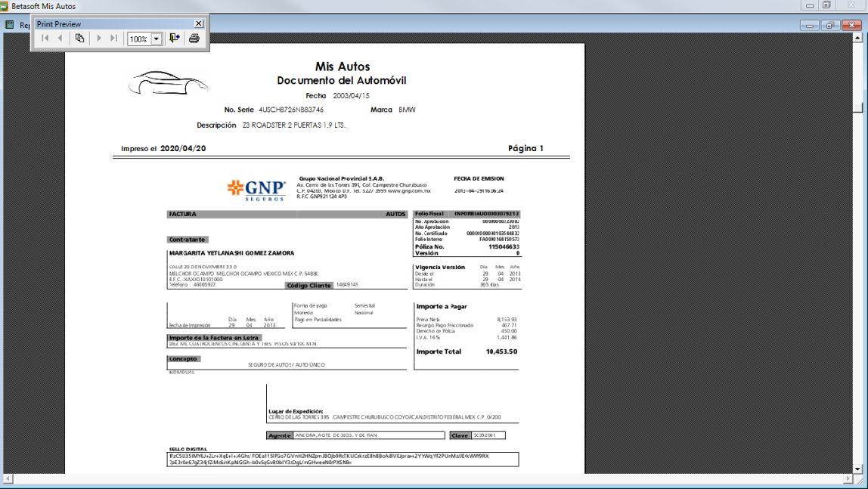
Task: Click 'Importe de la Factura en Letra' label
Action: click(x=214, y=337)
